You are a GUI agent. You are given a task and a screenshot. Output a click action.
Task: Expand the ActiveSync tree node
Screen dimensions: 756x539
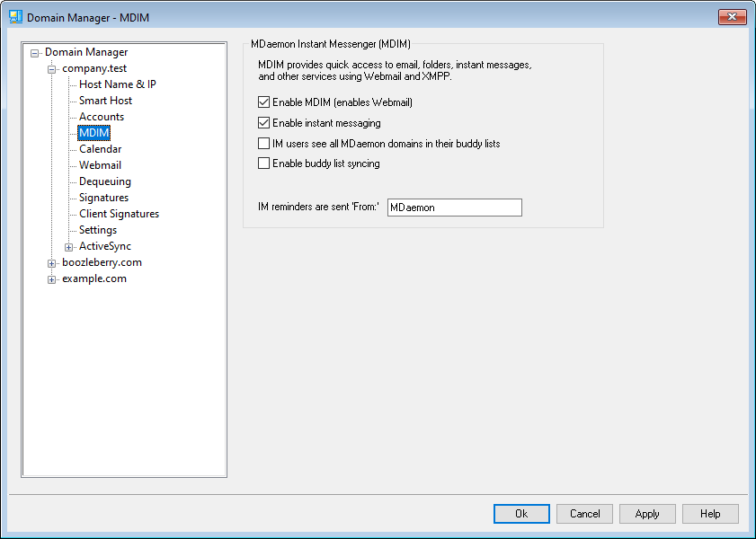[x=69, y=247]
